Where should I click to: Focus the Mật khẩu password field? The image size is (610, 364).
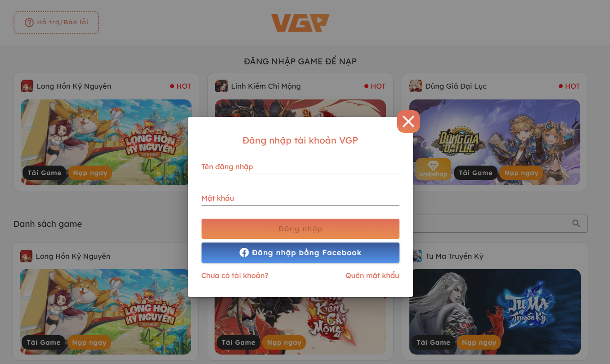click(x=301, y=198)
